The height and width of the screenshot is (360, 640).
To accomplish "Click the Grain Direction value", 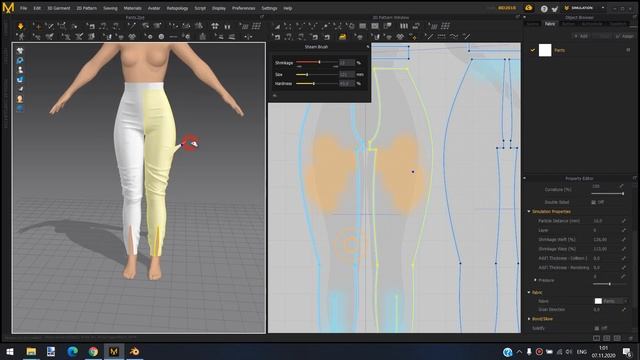I will pos(597,309).
